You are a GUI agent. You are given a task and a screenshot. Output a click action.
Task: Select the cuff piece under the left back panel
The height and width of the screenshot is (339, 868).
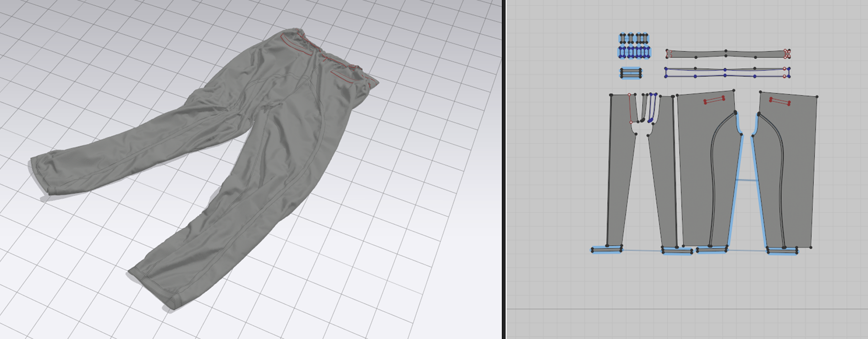(x=712, y=250)
